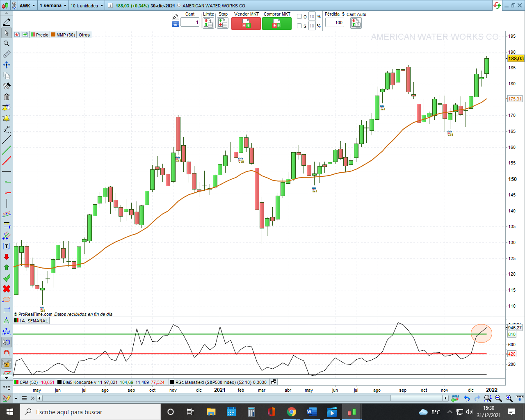Select the RSc Mansfield indicator tab
This screenshot has height=420, width=525.
point(219,382)
